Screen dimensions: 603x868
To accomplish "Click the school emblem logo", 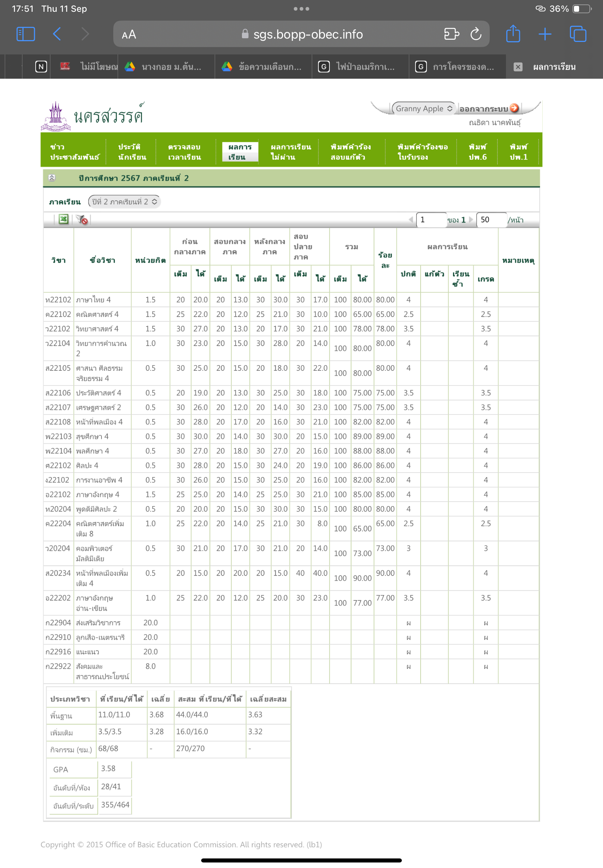I will [x=56, y=116].
